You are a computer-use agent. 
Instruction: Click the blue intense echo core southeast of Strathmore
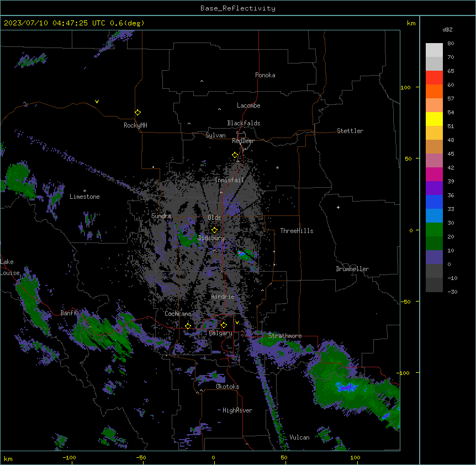tap(346, 387)
